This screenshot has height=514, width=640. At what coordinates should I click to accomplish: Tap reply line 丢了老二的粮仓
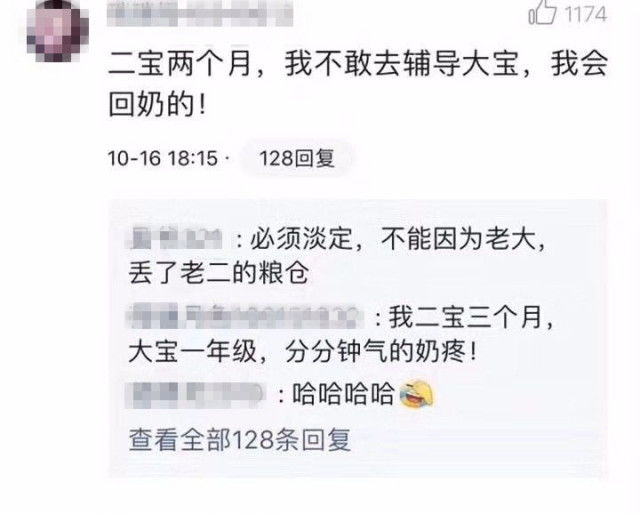point(218,273)
